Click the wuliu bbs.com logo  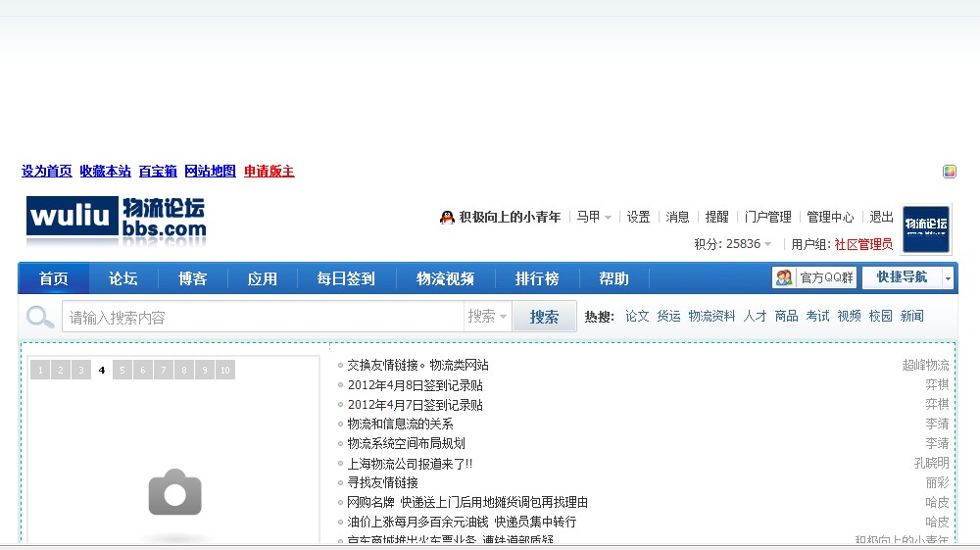tap(117, 222)
